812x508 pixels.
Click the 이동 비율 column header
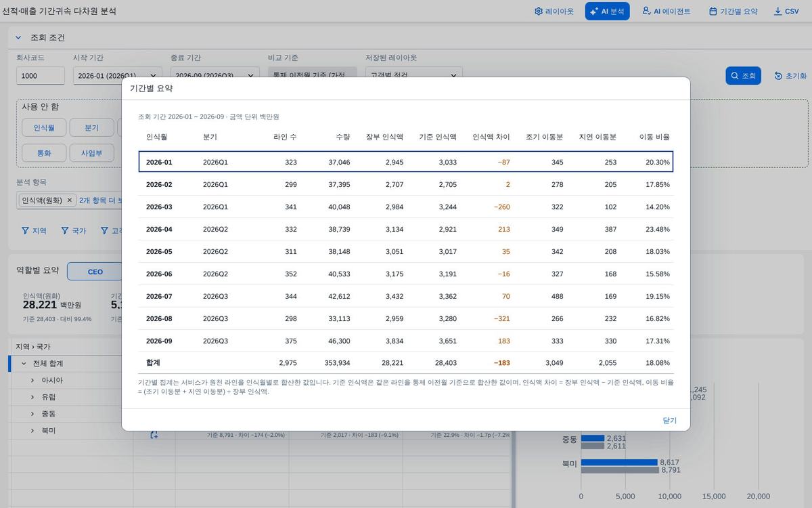654,137
